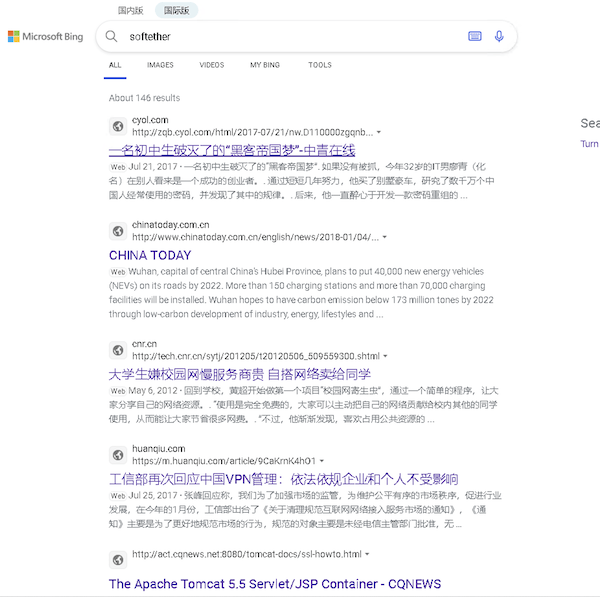Open the CHINA TODAY result link
Screen dimensions: 600x597
pyautogui.click(x=150, y=255)
